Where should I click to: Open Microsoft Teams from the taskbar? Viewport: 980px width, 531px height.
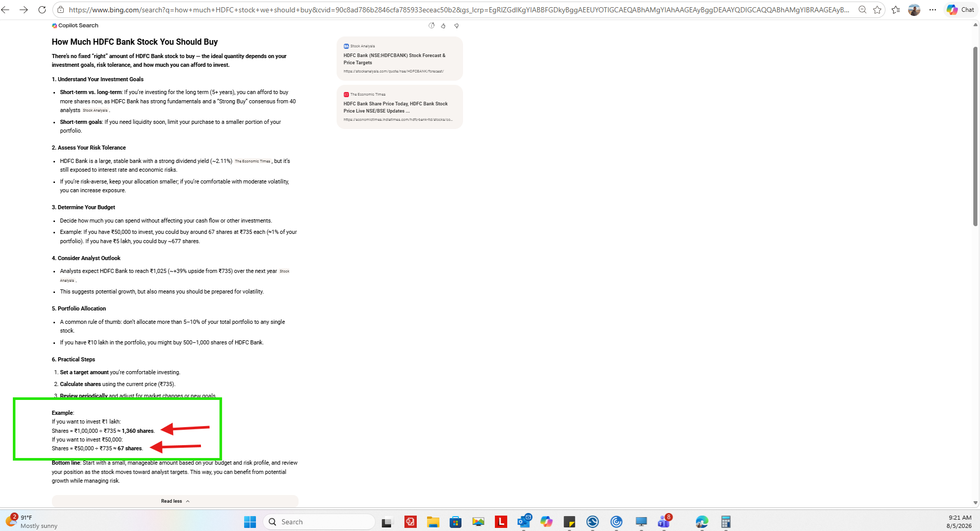tap(664, 521)
